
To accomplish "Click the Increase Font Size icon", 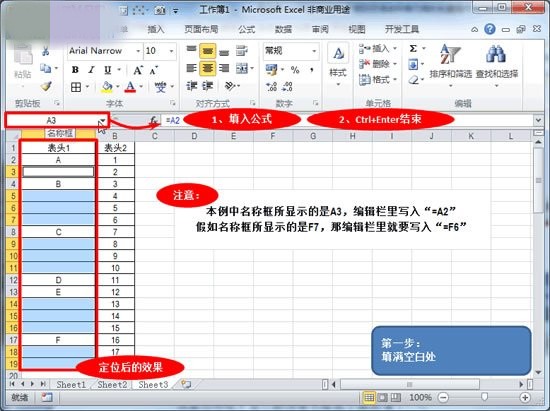I will tap(138, 70).
